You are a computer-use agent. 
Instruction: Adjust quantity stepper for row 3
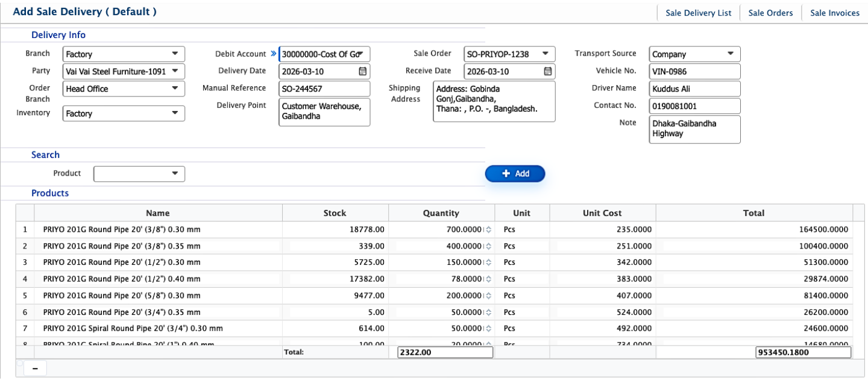488,262
